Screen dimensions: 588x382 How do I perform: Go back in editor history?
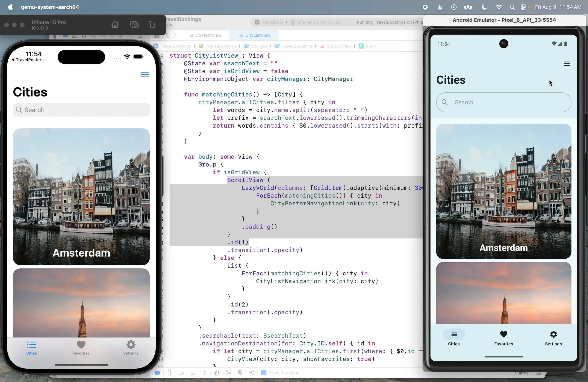pyautogui.click(x=167, y=35)
